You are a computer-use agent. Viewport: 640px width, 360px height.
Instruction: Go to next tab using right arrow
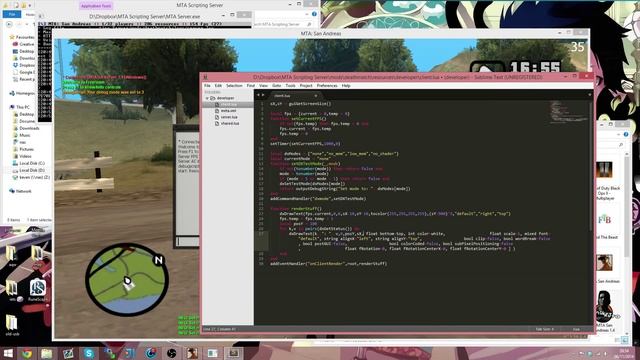click(x=263, y=95)
